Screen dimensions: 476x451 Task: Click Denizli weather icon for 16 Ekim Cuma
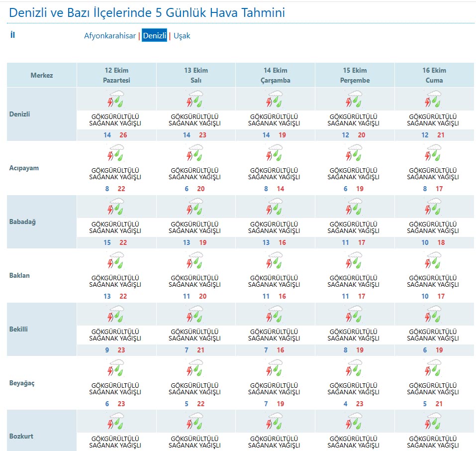434,99
